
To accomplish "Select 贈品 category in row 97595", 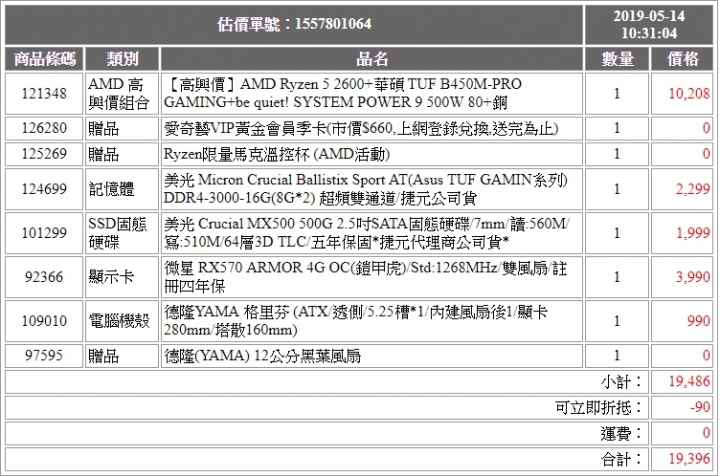I will [x=103, y=356].
